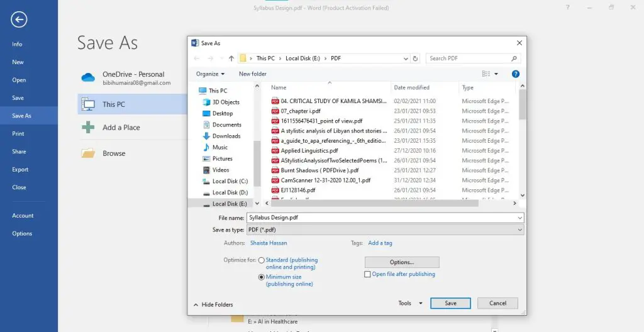Select Videos in navigation tree

coord(221,170)
